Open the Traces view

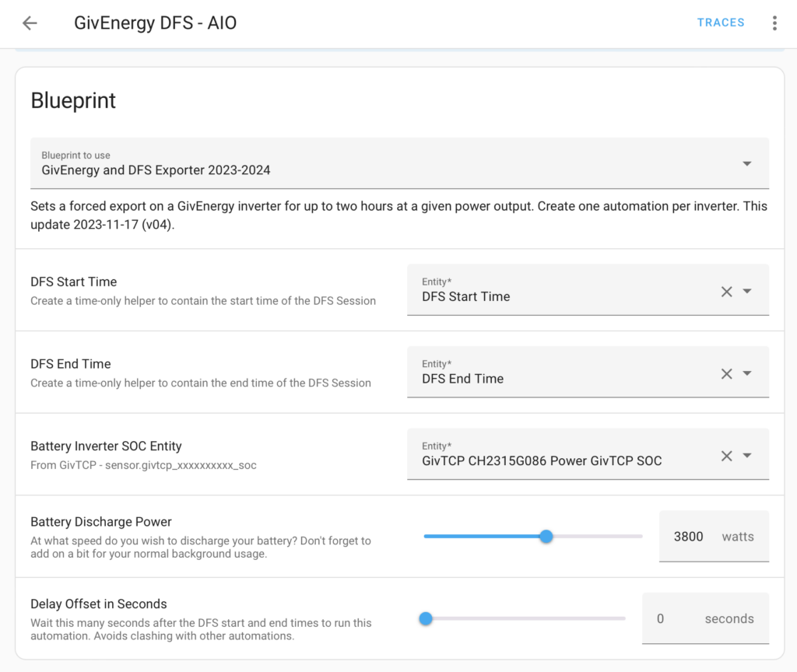pyautogui.click(x=720, y=23)
